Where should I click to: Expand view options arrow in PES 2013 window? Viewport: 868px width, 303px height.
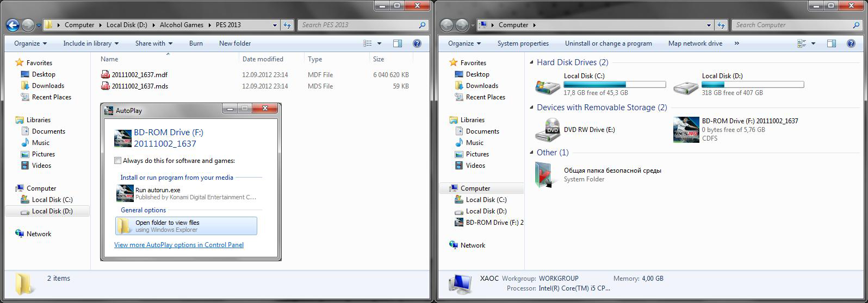(x=379, y=43)
